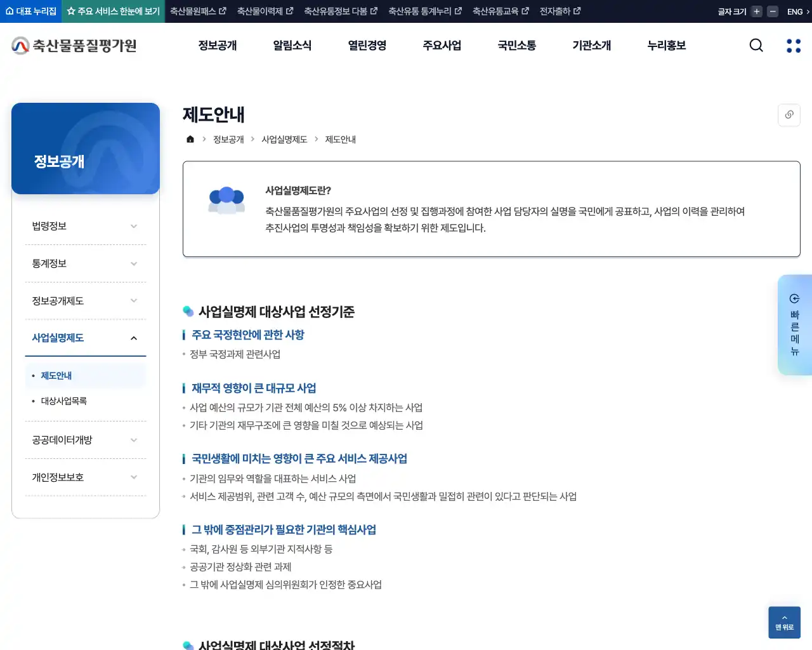The image size is (812, 650).
Task: Expand the 통계정보 sidebar section
Action: pos(86,263)
